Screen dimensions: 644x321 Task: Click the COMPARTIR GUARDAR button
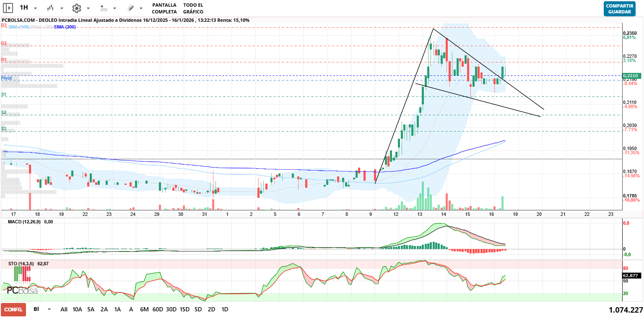pos(619,8)
